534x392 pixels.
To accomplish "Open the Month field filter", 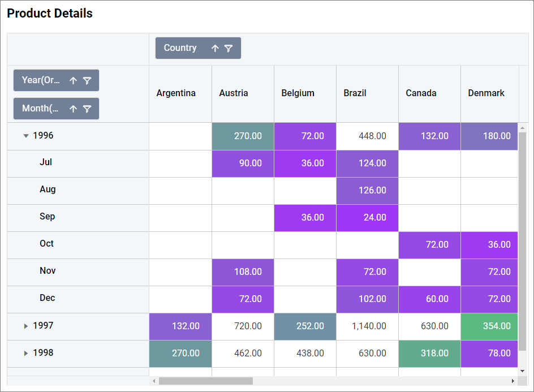I will [88, 108].
